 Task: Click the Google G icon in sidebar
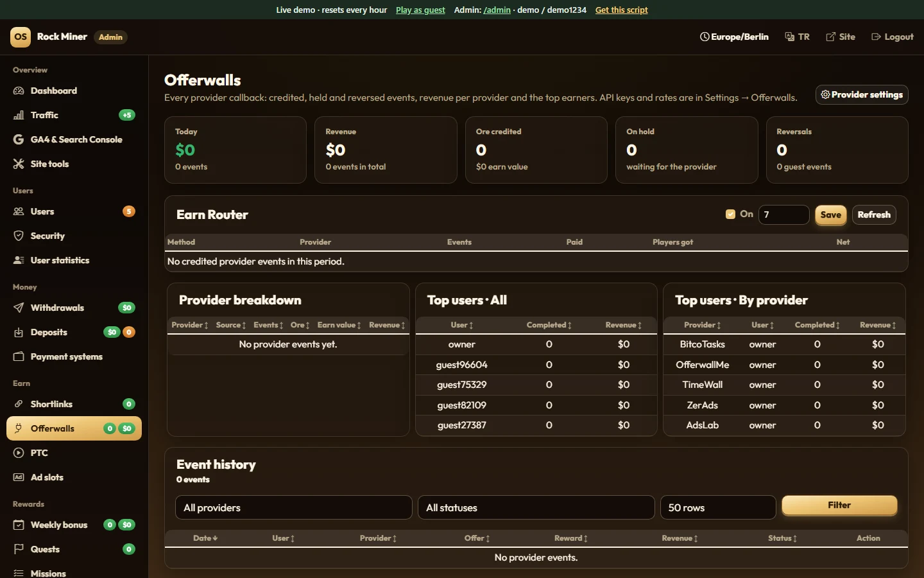point(19,139)
